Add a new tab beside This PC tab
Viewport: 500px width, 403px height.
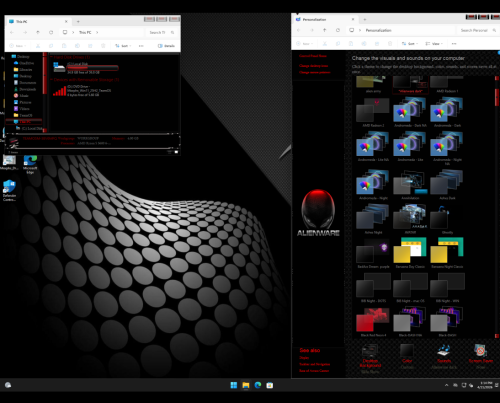[x=78, y=21]
